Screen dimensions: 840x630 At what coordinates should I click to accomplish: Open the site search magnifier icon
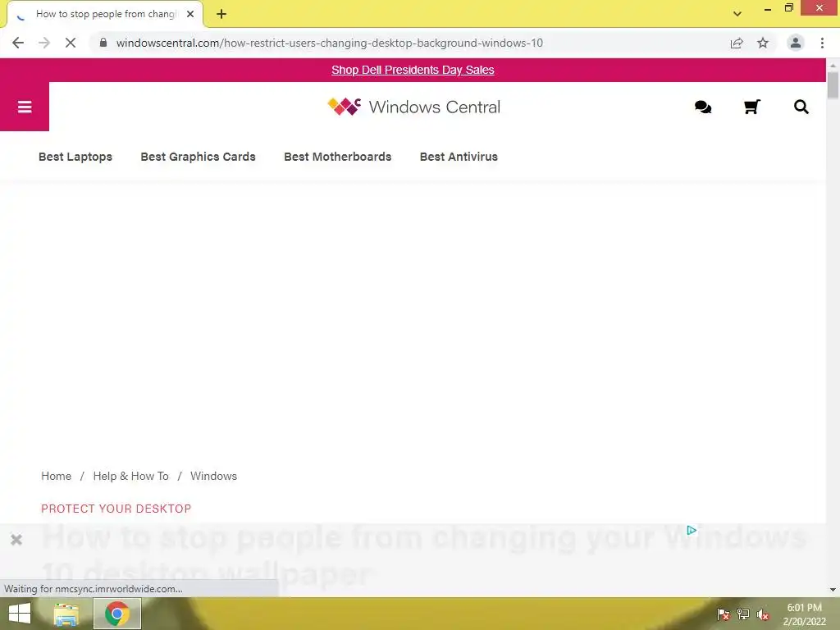click(x=801, y=107)
